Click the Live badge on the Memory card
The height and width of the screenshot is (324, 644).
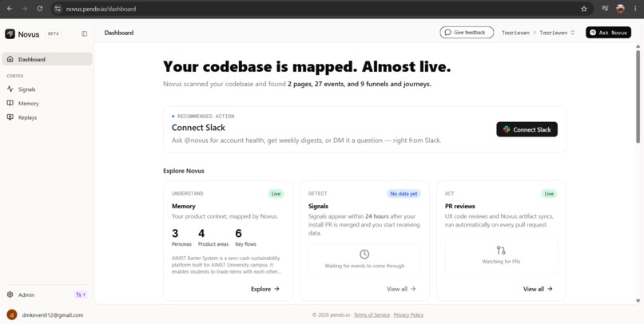276,194
